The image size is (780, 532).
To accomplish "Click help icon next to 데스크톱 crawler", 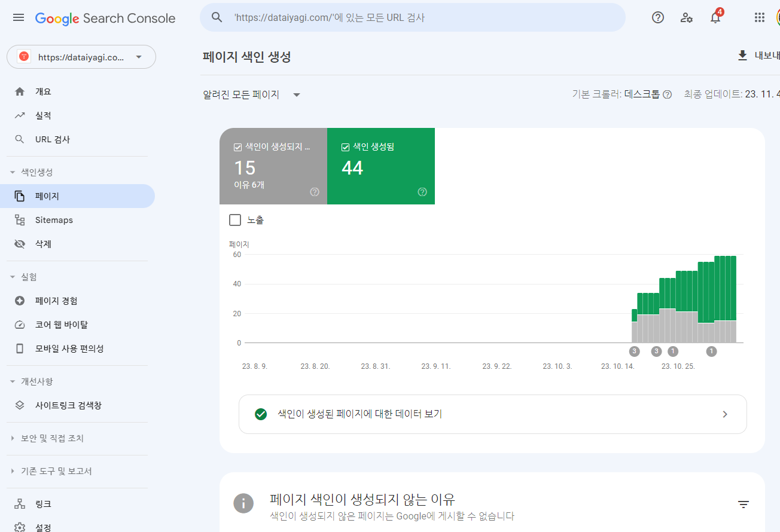I will pos(668,94).
